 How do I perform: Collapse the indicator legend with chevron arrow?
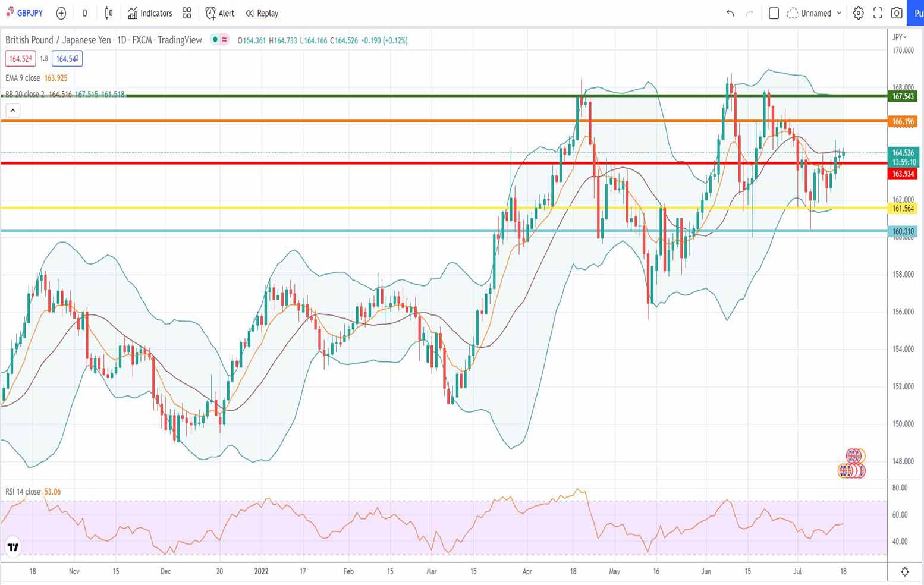coord(12,110)
